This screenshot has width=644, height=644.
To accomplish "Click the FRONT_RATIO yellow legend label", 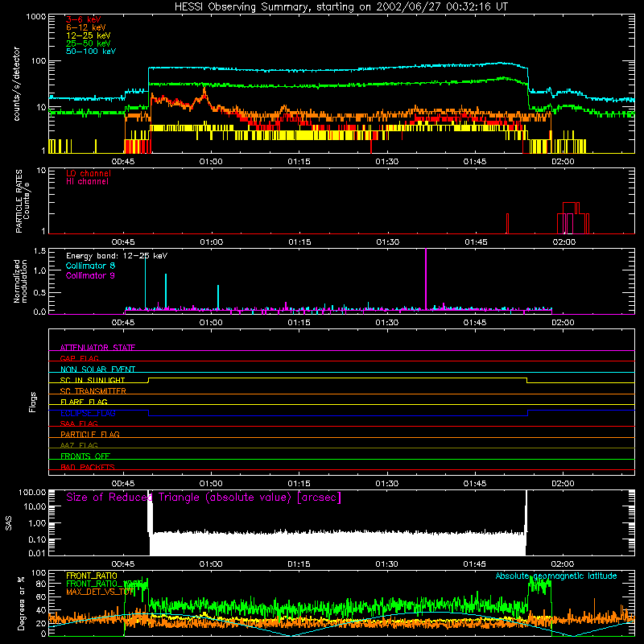I will coord(92,576).
